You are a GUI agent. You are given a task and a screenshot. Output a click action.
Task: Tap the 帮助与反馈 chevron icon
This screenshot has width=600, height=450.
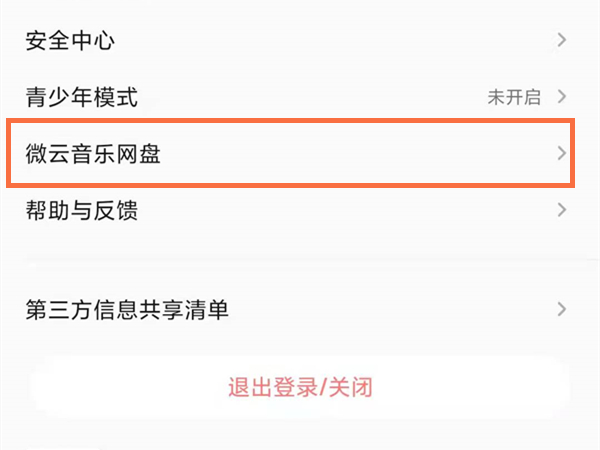tap(562, 210)
